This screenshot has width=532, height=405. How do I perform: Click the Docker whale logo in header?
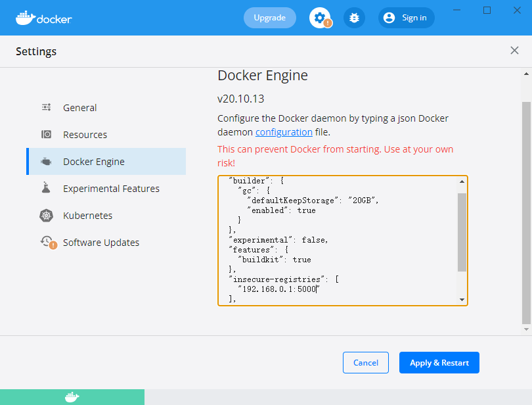click(44, 18)
